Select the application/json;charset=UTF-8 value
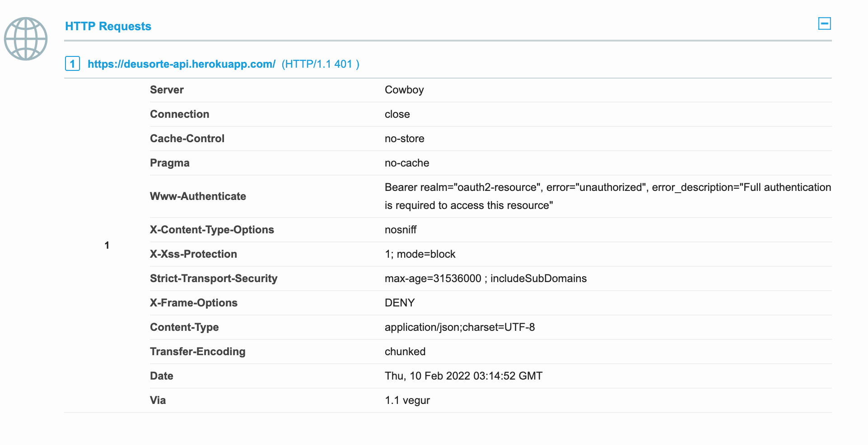The image size is (868, 445). point(460,327)
